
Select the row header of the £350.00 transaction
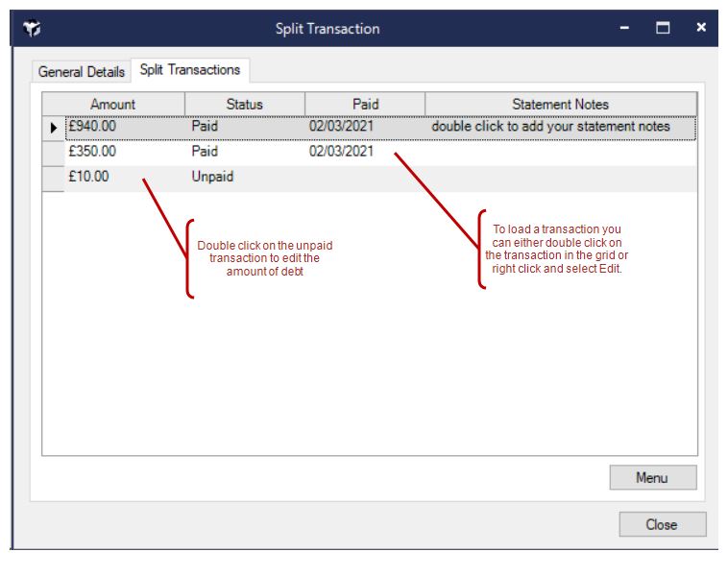pyautogui.click(x=54, y=152)
